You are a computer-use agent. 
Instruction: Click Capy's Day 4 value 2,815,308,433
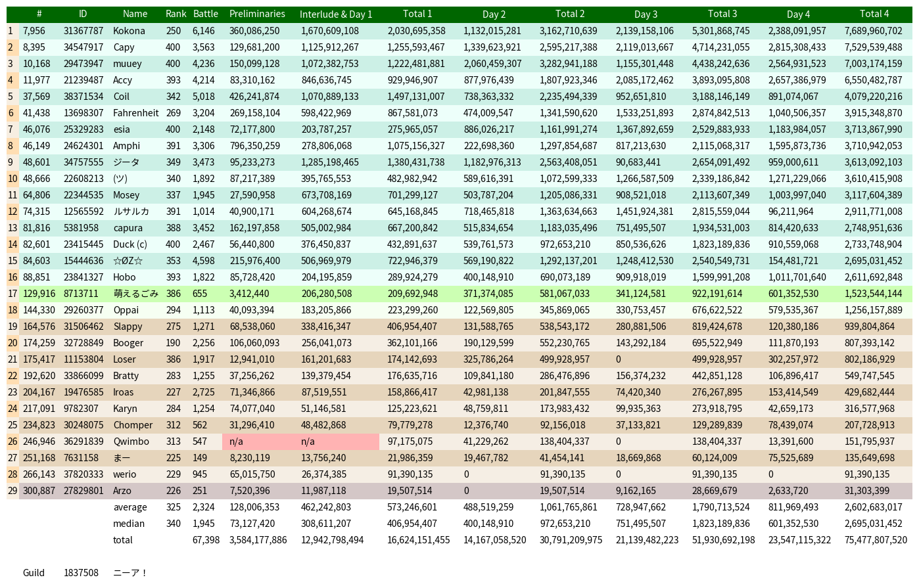(x=797, y=47)
